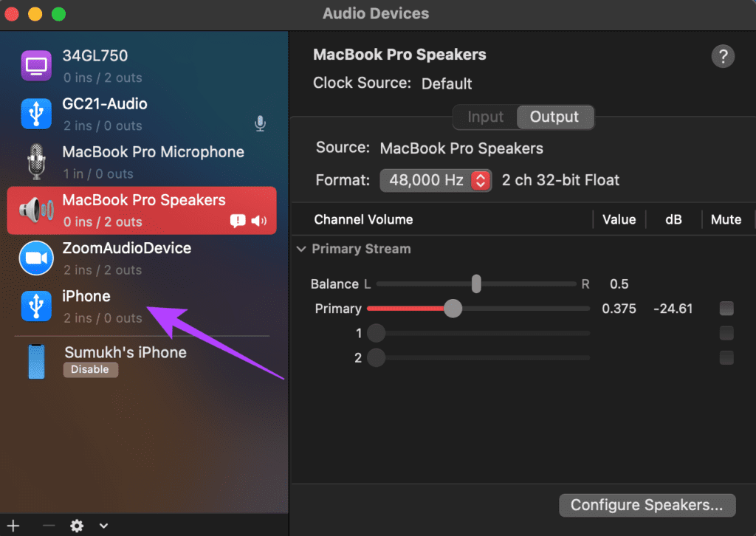Click the Balance value 0.5

pyautogui.click(x=619, y=284)
